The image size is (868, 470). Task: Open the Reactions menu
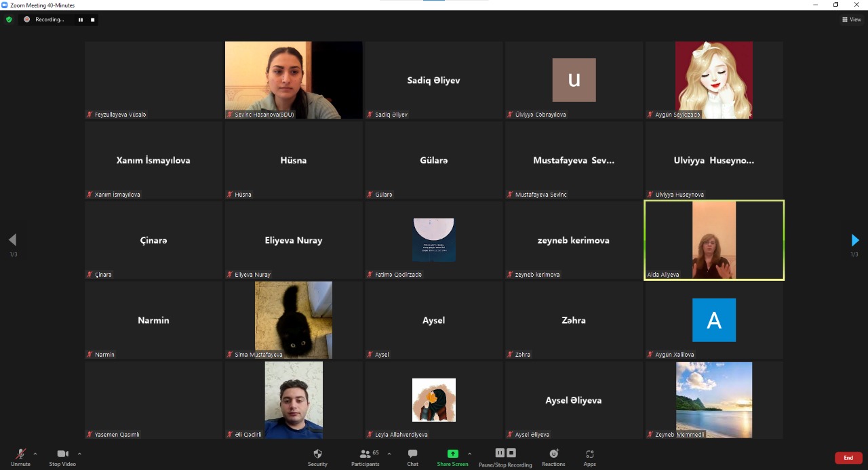point(553,457)
